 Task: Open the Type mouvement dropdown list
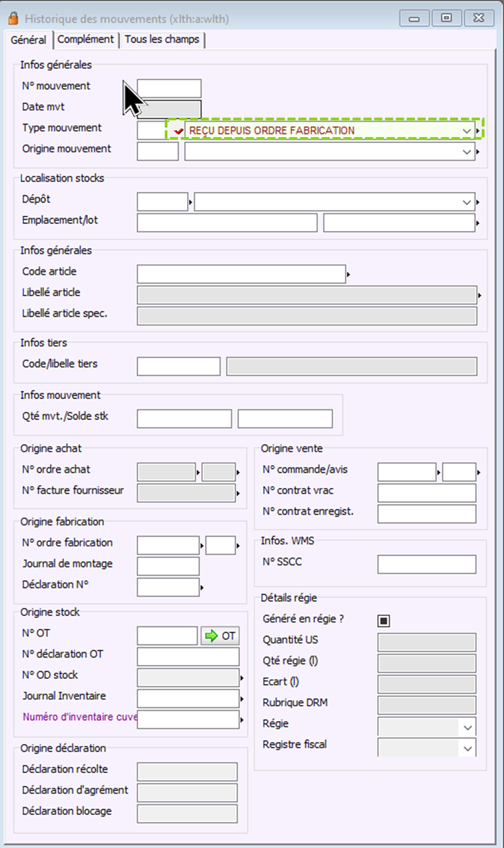coord(467,131)
